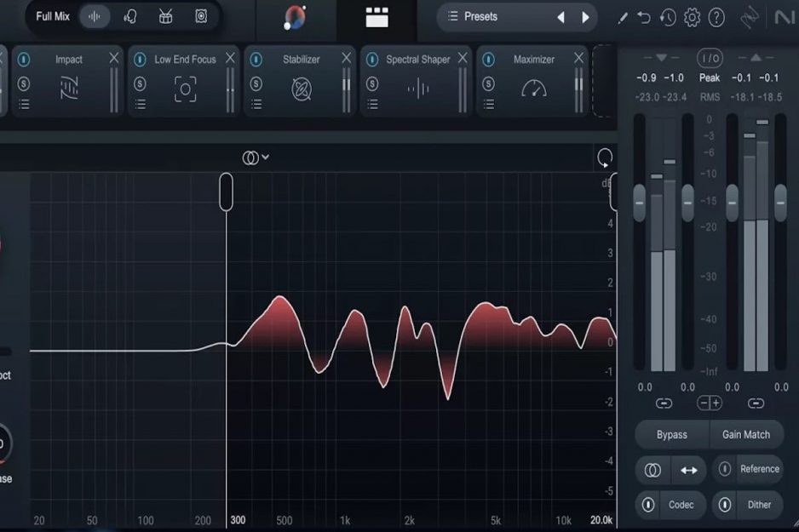Click the next preset arrow
Viewport: 799px width, 532px height.
coord(585,15)
